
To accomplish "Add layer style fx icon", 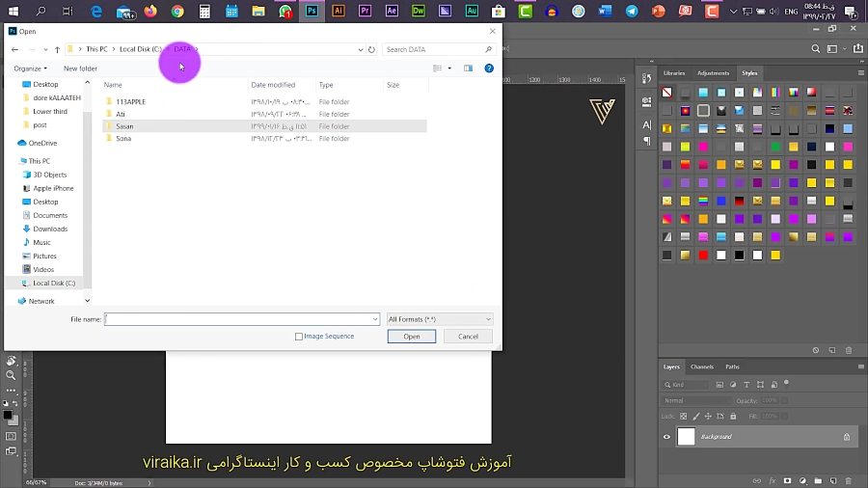I will 773,481.
